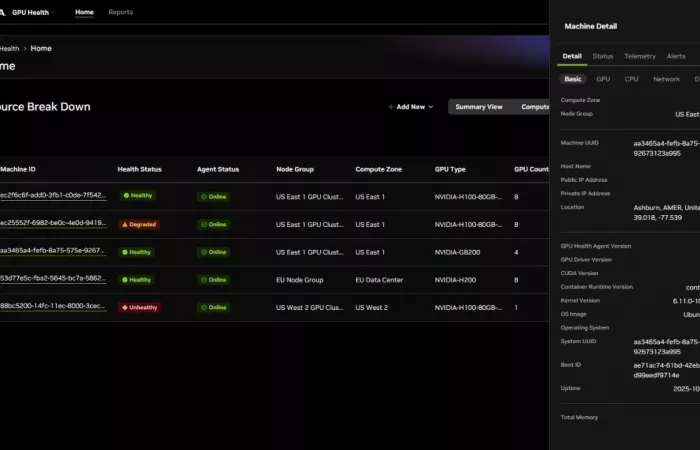Click Online badge in 53d77e5c row
This screenshot has width=700, height=450.
[213, 279]
